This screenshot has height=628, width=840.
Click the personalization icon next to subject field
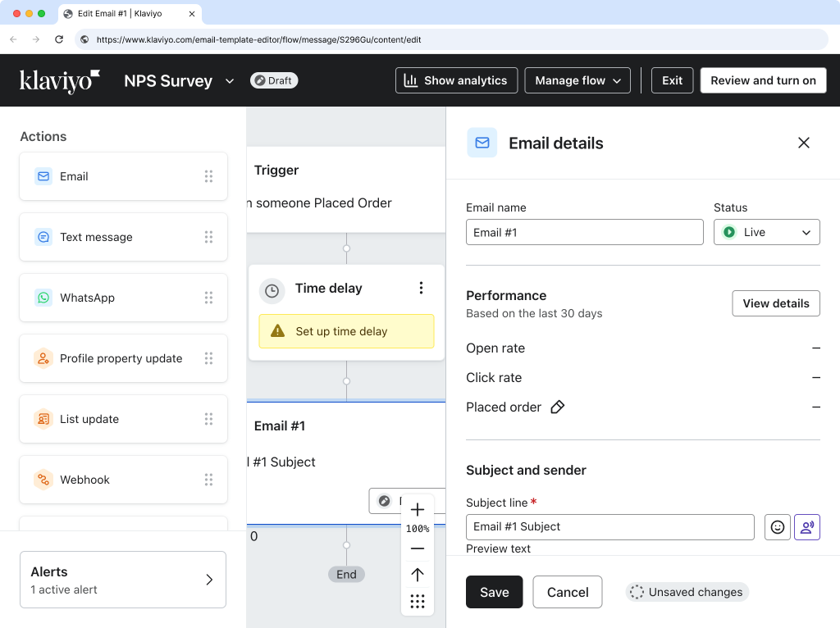coord(807,527)
